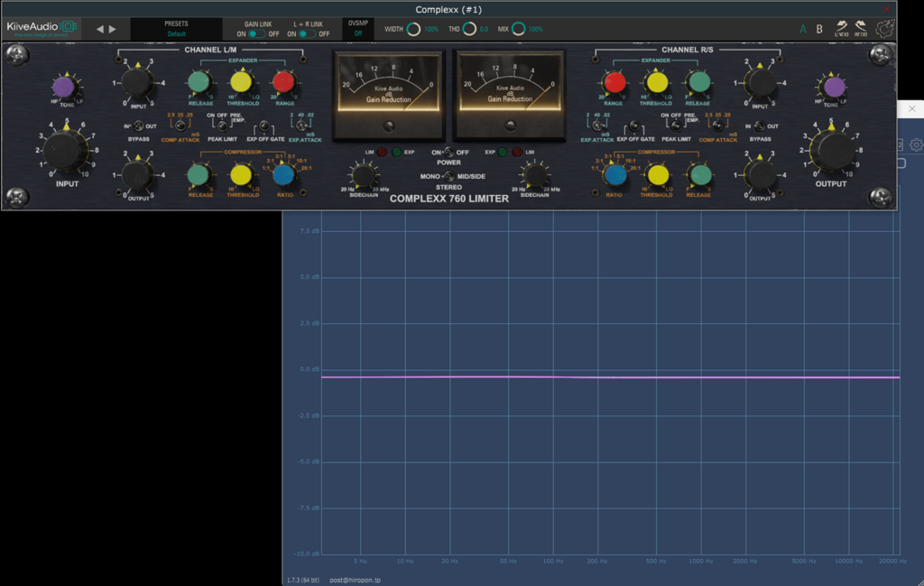Toggle the Gain Link switch
Viewport: 924px width, 586px height.
pos(255,34)
